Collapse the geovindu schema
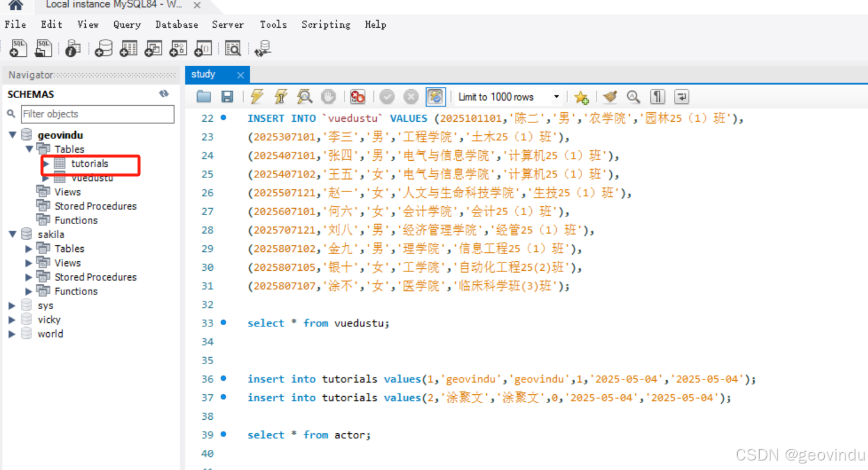 [x=13, y=134]
